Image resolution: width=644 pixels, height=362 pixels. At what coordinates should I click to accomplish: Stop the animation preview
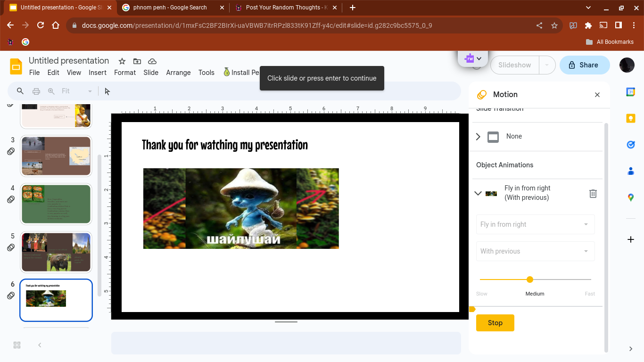click(495, 323)
